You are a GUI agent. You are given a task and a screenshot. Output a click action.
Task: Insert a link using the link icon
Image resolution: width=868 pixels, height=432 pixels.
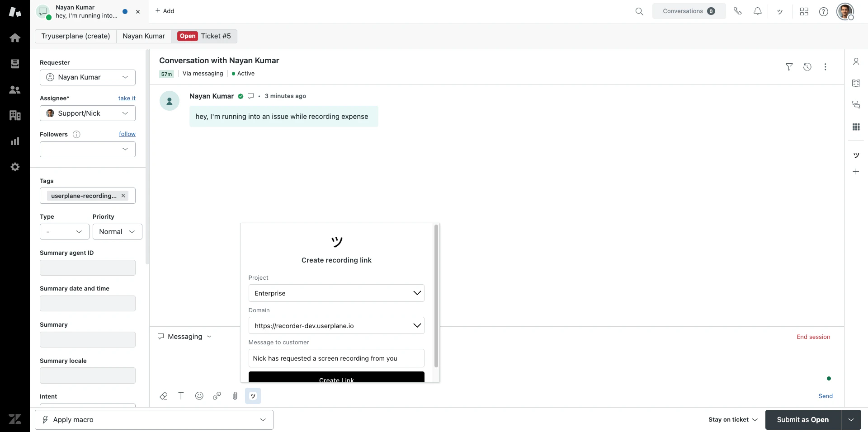(217, 396)
